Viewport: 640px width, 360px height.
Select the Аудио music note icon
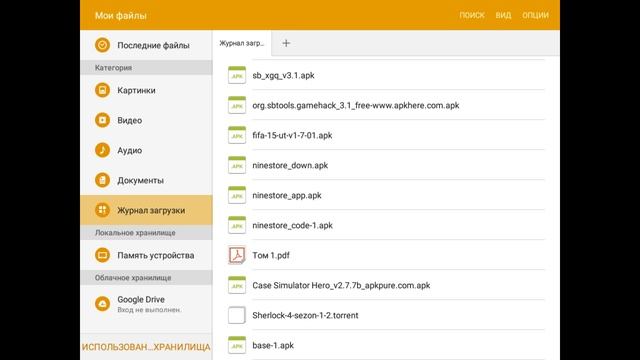pyautogui.click(x=102, y=150)
